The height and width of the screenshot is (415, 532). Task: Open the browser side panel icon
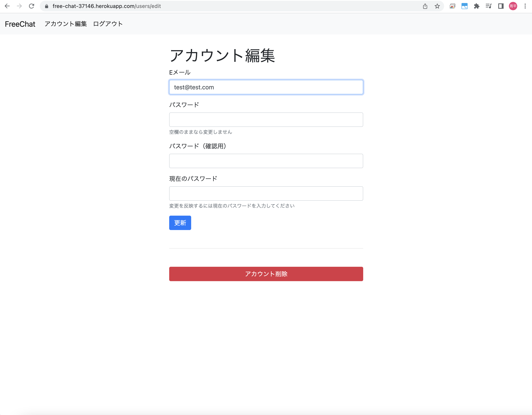click(x=501, y=6)
